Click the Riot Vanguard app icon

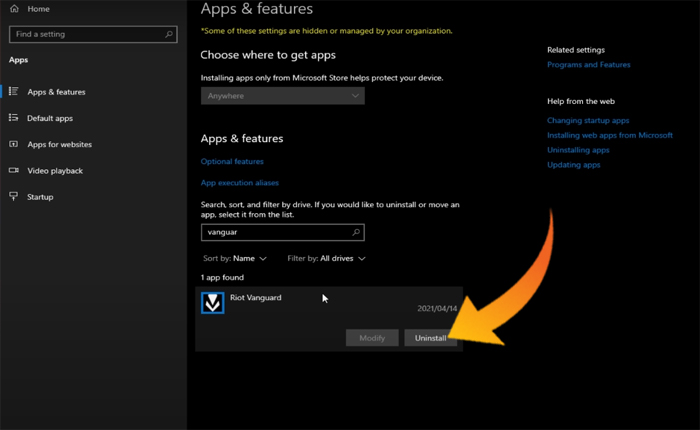(212, 303)
